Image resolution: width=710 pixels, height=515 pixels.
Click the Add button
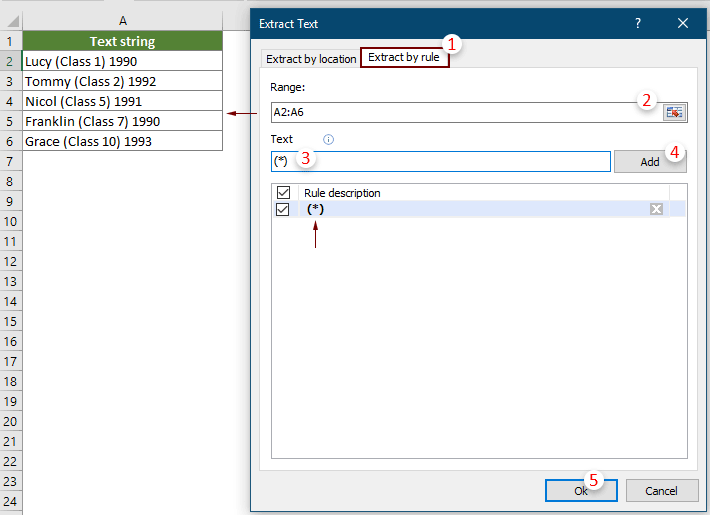[x=650, y=161]
